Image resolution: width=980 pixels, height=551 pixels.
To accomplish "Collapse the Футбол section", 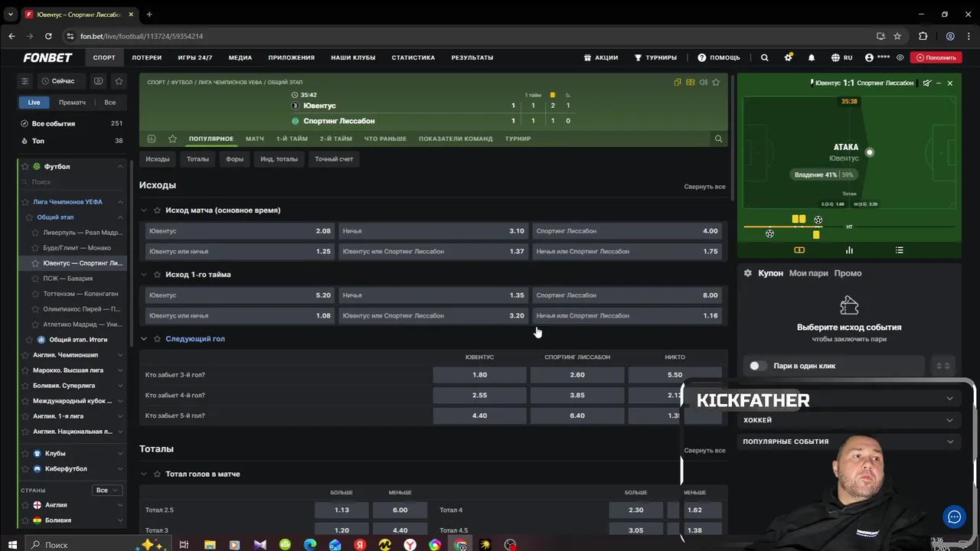I will pos(120,166).
